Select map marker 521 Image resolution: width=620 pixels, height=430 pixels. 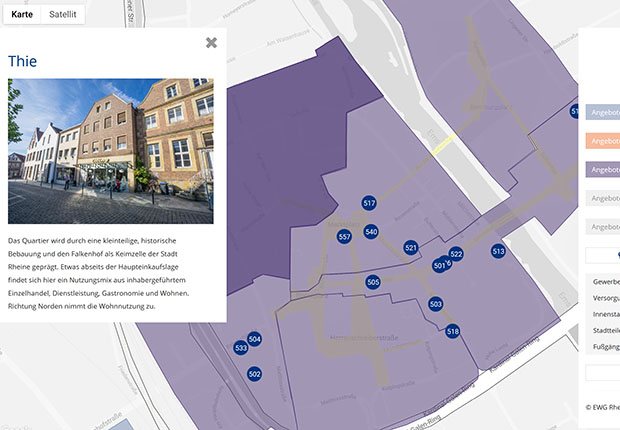click(x=411, y=248)
